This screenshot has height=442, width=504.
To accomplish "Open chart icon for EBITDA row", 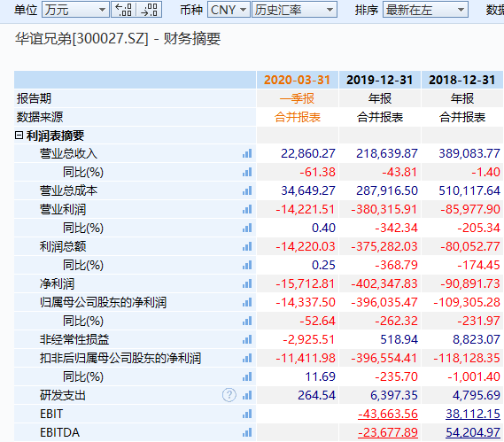I will tap(247, 432).
